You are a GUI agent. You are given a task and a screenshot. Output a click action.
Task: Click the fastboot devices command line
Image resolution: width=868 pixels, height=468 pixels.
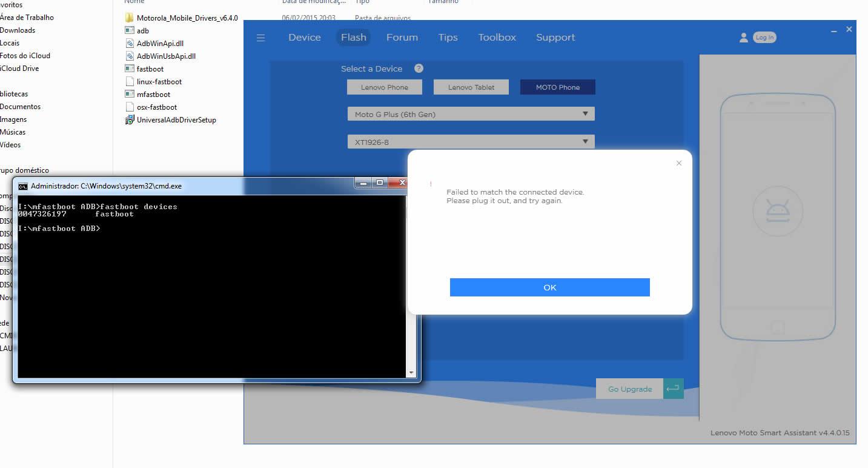98,207
